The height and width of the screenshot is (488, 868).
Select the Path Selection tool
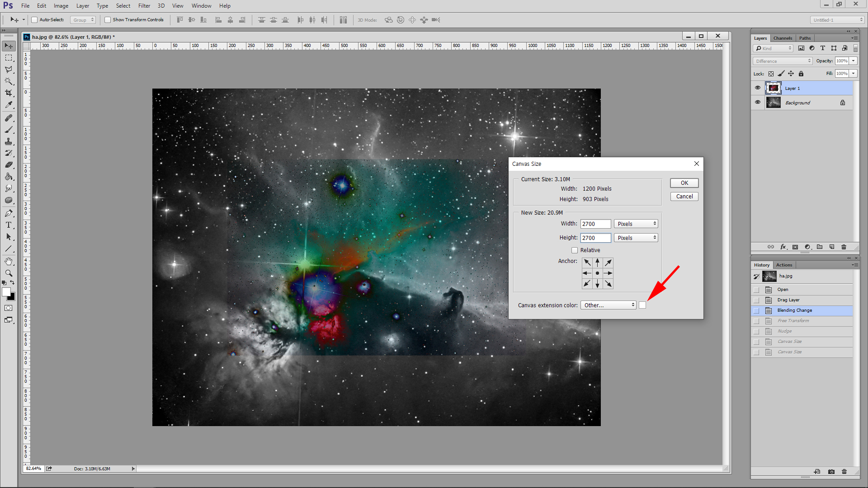coord(9,237)
